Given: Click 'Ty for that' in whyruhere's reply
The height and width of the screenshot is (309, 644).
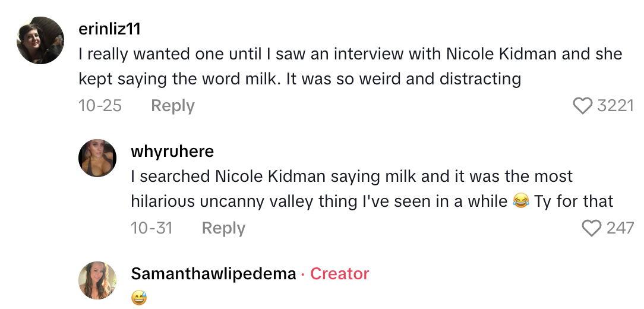Looking at the screenshot, I should [x=573, y=201].
